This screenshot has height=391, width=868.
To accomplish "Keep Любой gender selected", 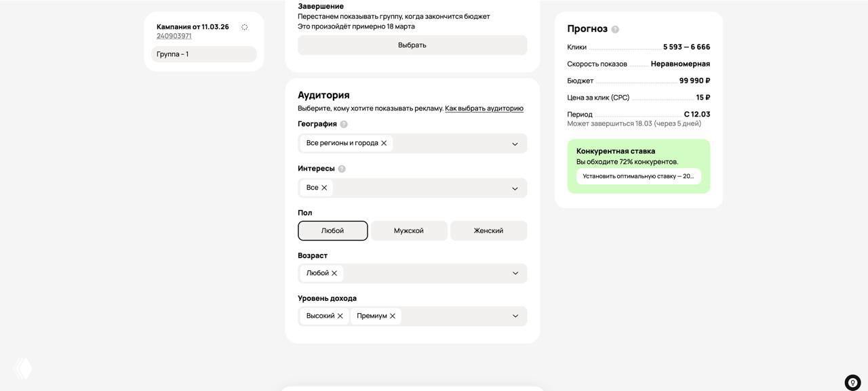I will click(x=332, y=230).
